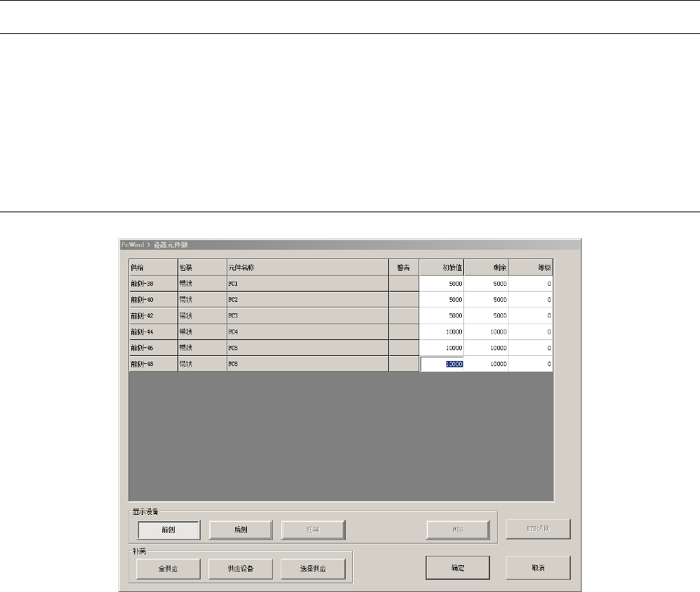Click component name FC5
The image size is (700, 592).
[308, 348]
